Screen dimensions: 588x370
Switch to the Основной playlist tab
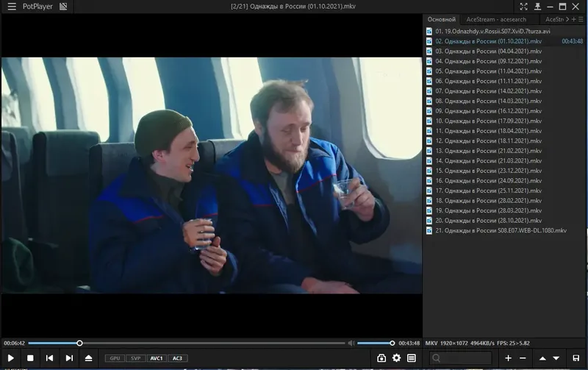(442, 19)
